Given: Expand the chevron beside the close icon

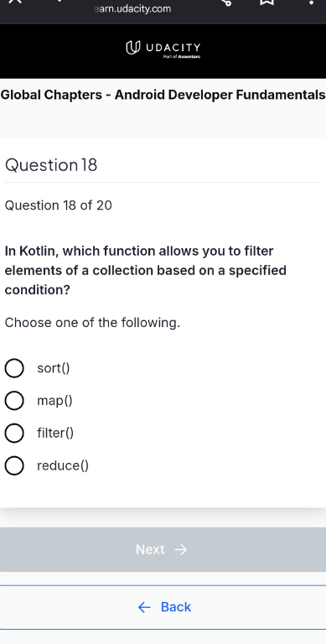Looking at the screenshot, I should (x=59, y=1).
